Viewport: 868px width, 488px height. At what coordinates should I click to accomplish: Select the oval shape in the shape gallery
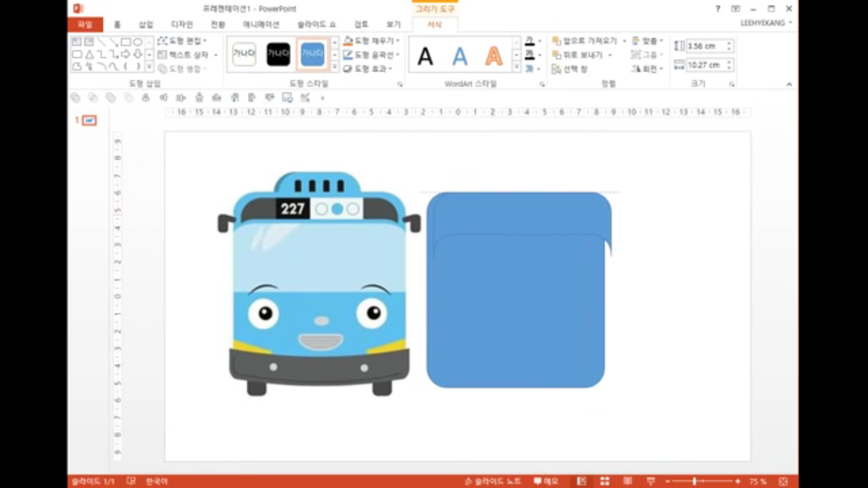(x=138, y=42)
